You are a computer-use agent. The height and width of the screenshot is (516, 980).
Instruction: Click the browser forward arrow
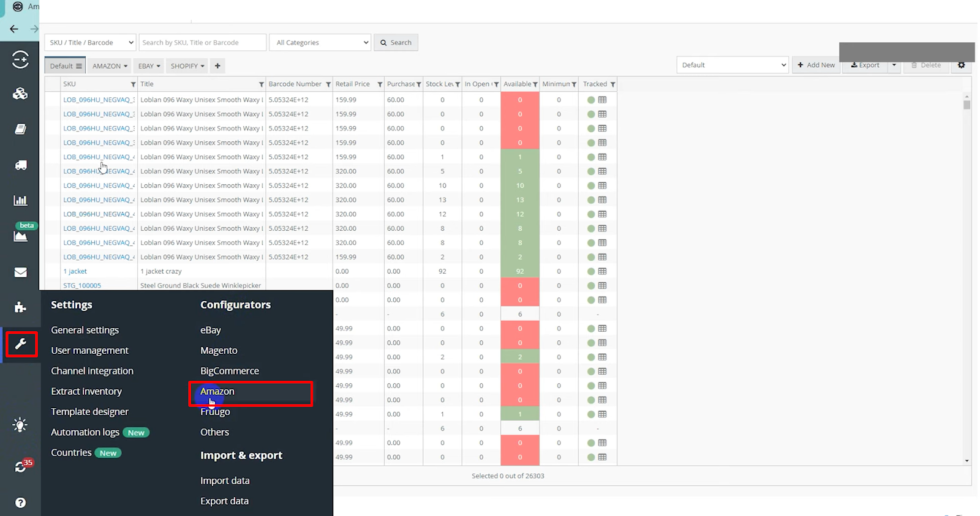(x=34, y=29)
